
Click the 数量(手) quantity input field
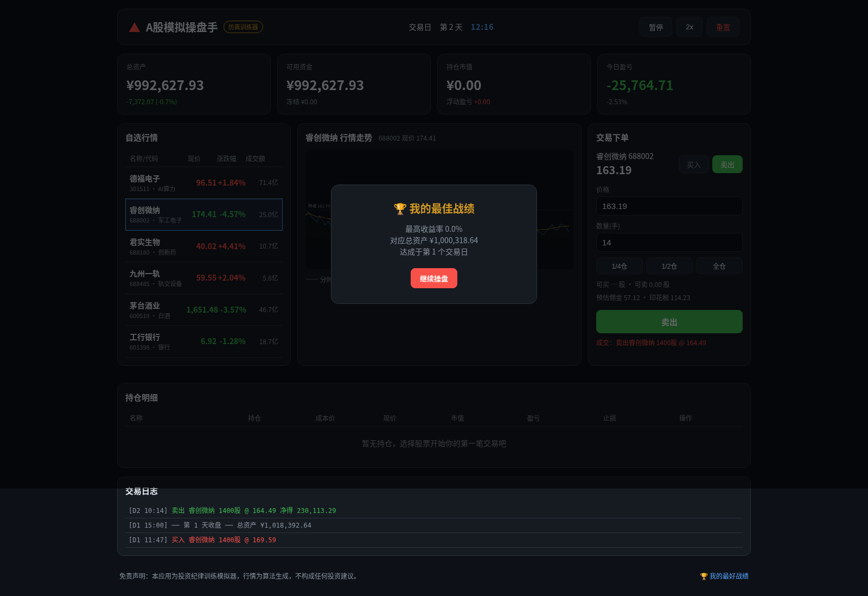[x=669, y=243]
